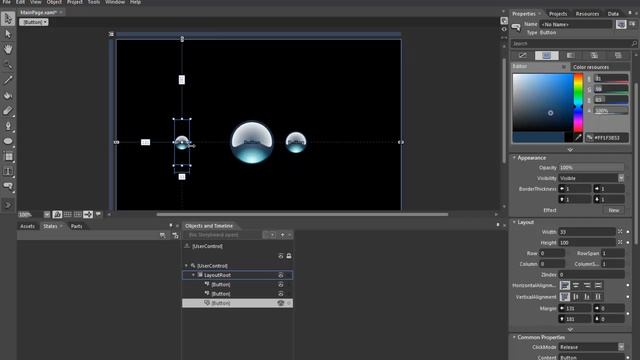Click the Opacity value field
This screenshot has height=360, width=640.
(x=591, y=167)
